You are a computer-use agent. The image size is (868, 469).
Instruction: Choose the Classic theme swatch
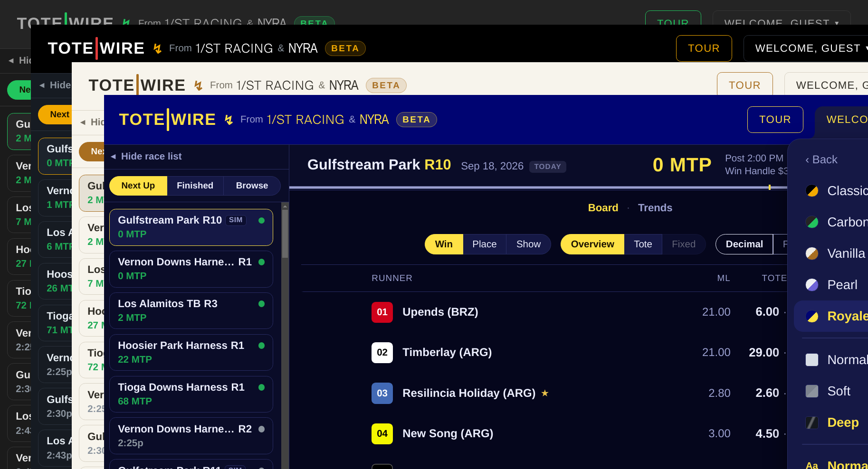click(812, 191)
